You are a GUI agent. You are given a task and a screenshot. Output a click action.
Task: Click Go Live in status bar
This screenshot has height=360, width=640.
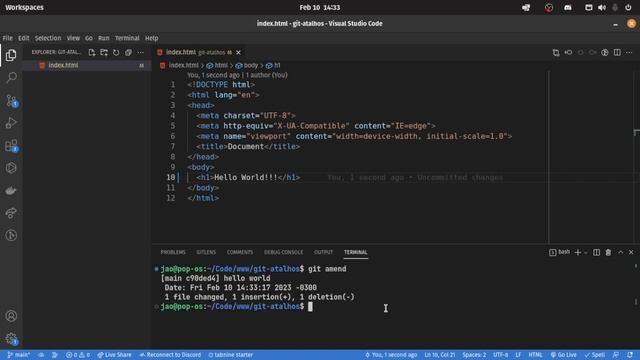point(563,355)
